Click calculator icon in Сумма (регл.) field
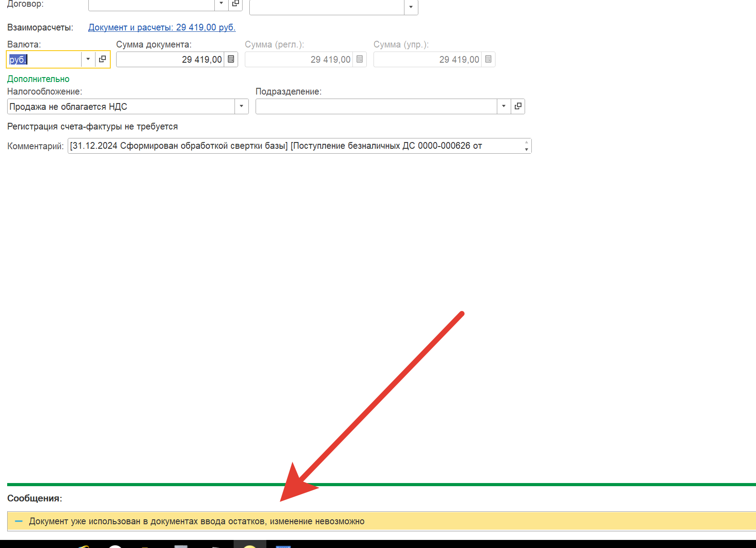The height and width of the screenshot is (548, 756). click(360, 59)
